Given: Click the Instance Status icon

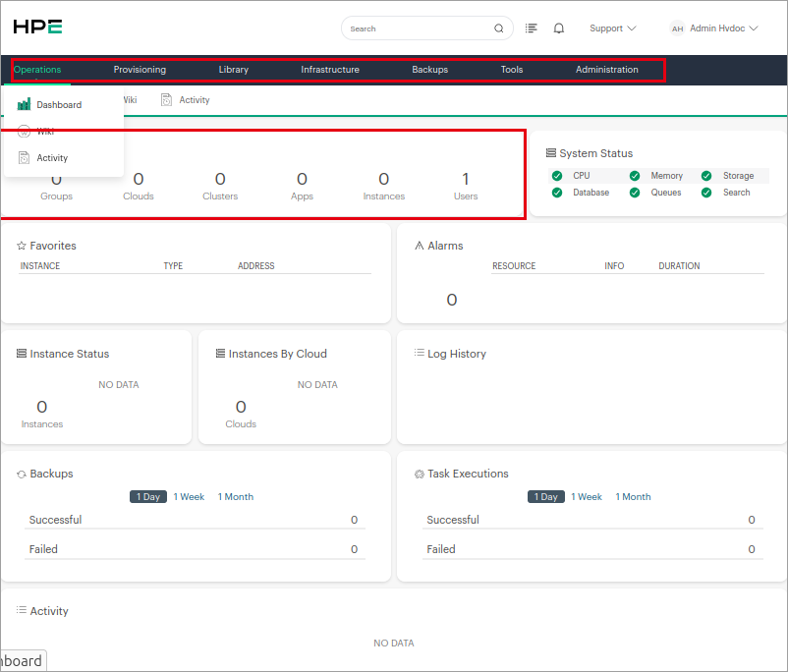Looking at the screenshot, I should click(22, 354).
